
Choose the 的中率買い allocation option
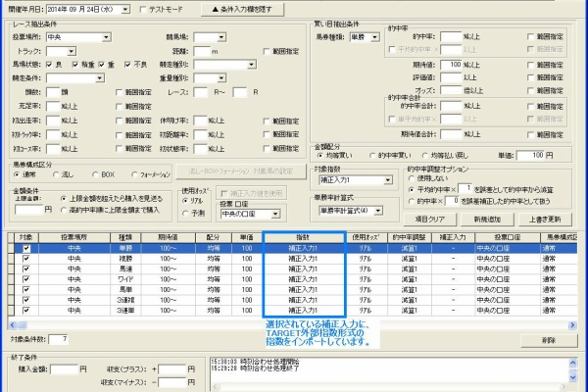point(373,155)
